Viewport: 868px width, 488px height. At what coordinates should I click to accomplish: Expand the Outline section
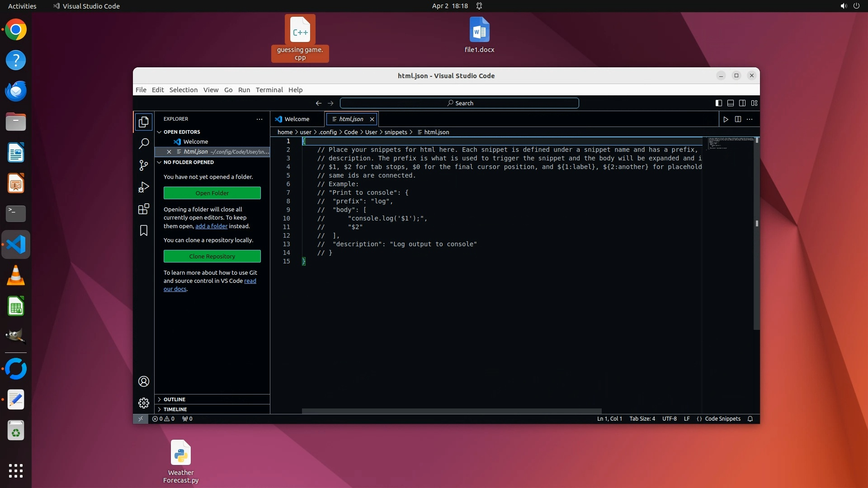(x=175, y=399)
